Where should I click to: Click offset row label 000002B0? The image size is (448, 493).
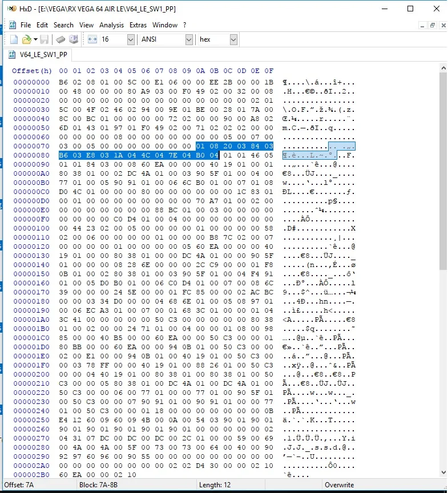coord(31,474)
